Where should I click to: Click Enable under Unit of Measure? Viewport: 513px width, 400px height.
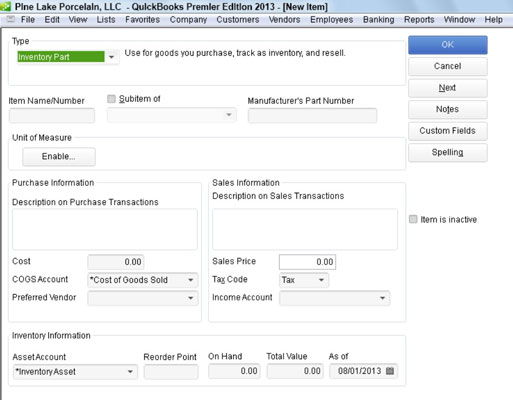[59, 157]
